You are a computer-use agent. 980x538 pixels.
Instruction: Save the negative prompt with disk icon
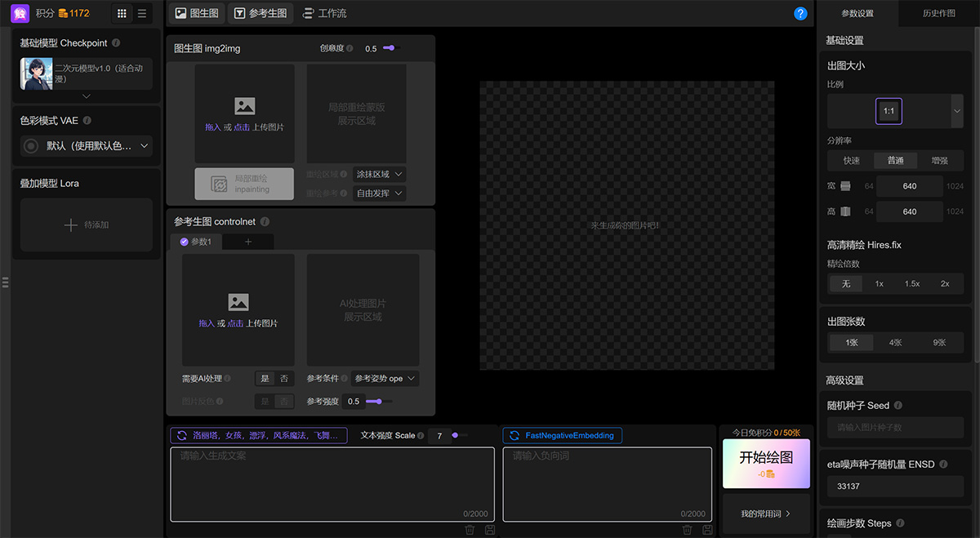tap(707, 530)
